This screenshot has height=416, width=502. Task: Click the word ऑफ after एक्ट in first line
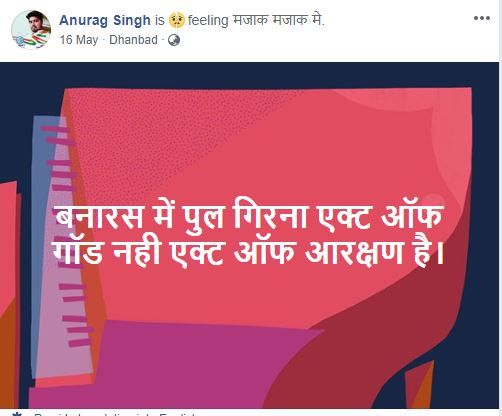coord(412,215)
